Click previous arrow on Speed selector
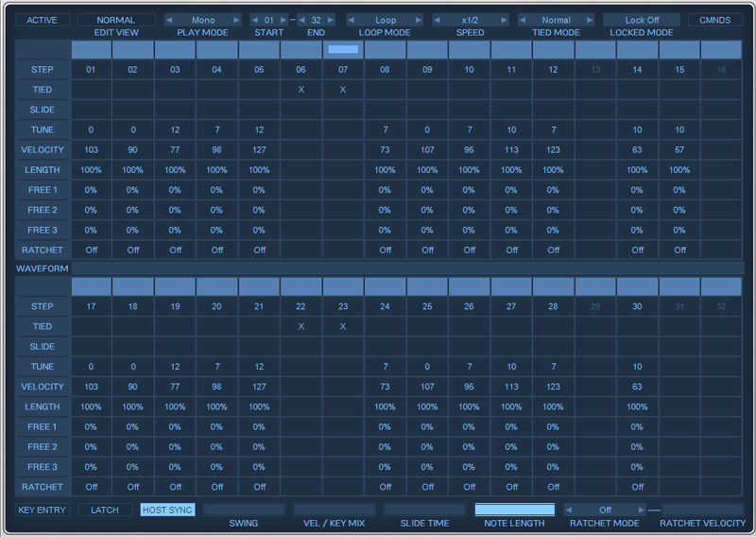Viewport: 756px width, 537px height. tap(438, 20)
